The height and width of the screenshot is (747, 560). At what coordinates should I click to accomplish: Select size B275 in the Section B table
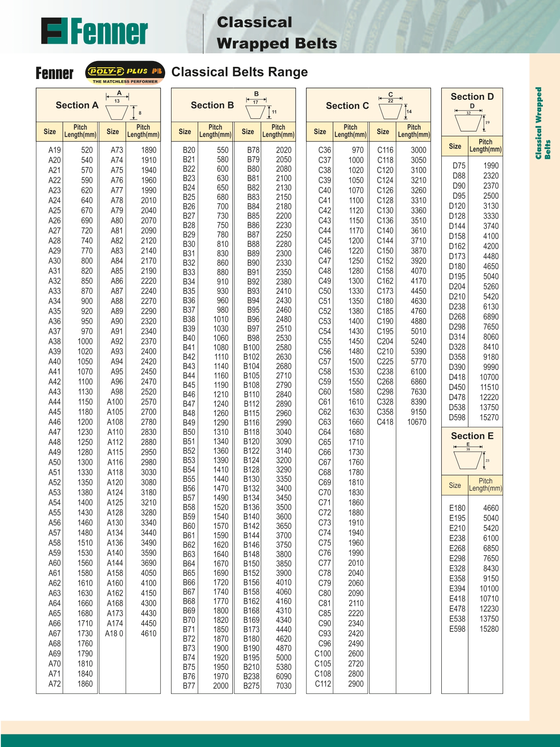251,686
